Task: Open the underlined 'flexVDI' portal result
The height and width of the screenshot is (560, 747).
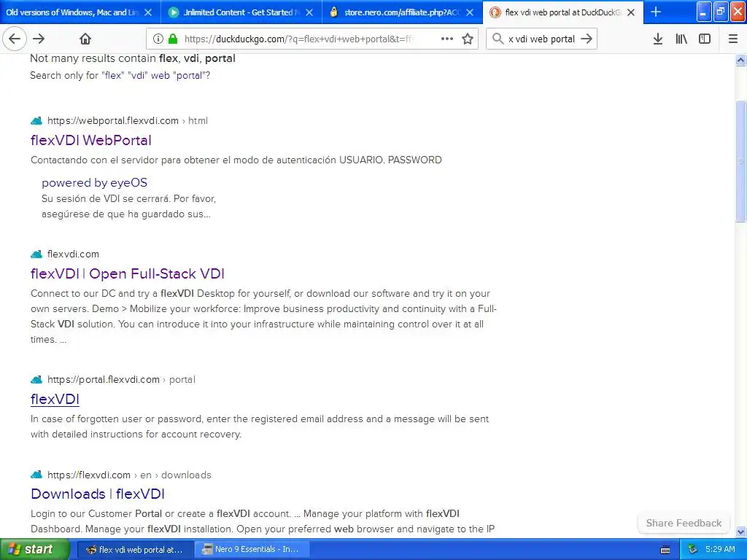Action: [55, 399]
